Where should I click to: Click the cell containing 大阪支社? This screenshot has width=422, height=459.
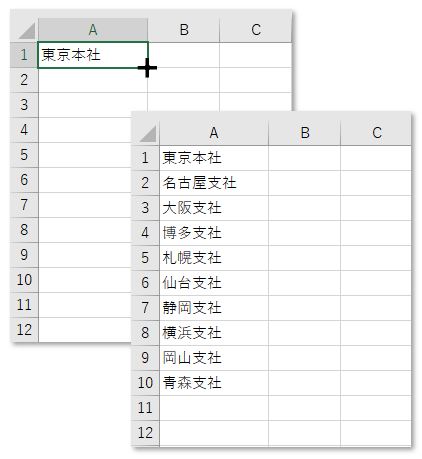click(214, 208)
